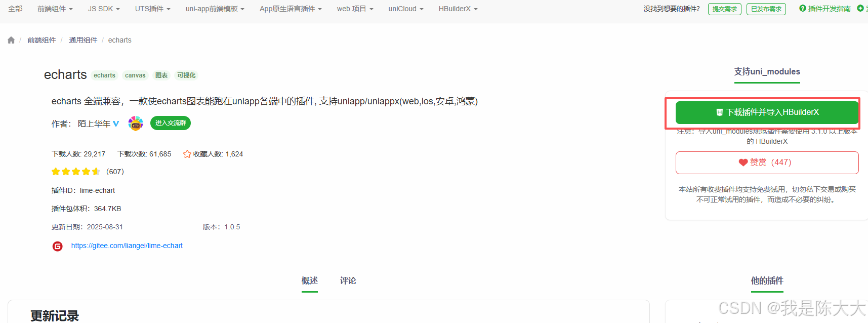Click the 赞赏 (447) button
This screenshot has height=323, width=868.
pyautogui.click(x=767, y=163)
